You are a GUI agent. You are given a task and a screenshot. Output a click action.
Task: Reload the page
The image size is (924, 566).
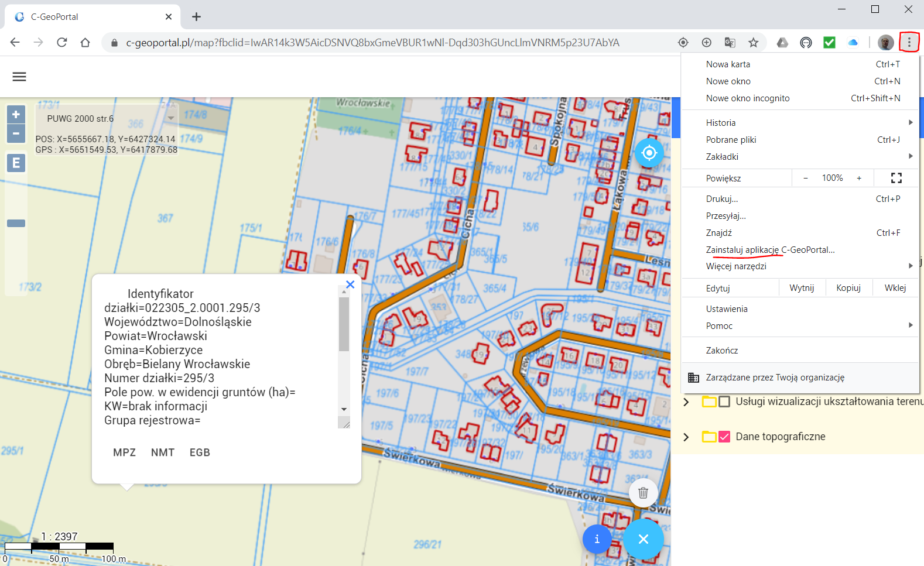pyautogui.click(x=62, y=42)
